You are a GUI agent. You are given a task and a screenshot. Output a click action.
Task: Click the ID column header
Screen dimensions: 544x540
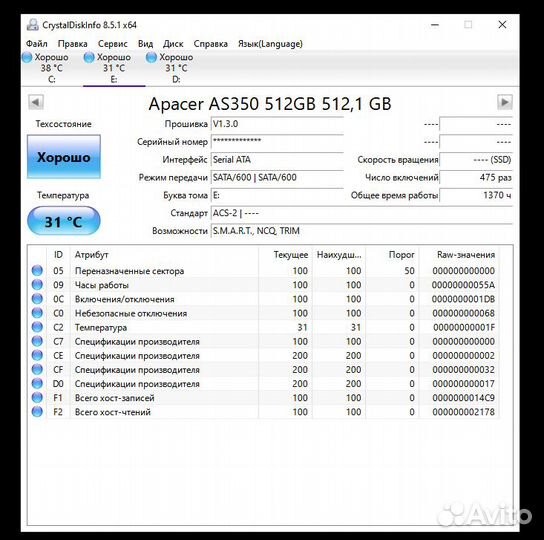click(x=58, y=255)
